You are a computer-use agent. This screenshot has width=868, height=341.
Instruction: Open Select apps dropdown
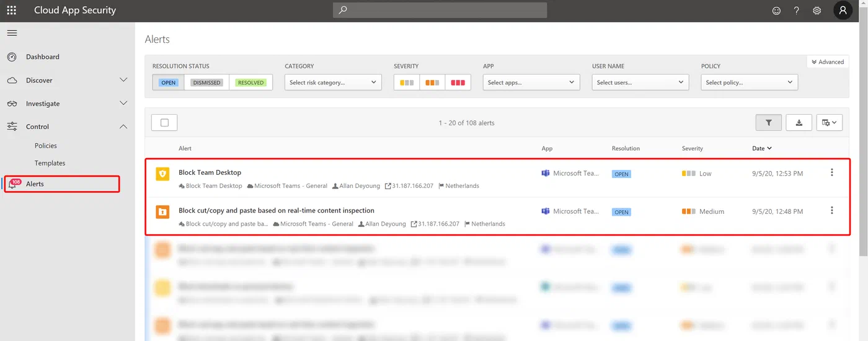pos(531,82)
